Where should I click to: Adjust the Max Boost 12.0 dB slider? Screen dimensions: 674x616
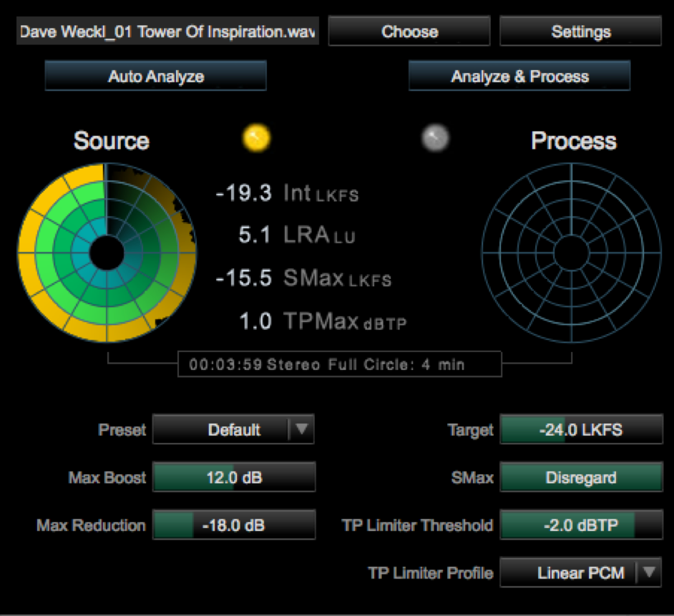(x=234, y=477)
